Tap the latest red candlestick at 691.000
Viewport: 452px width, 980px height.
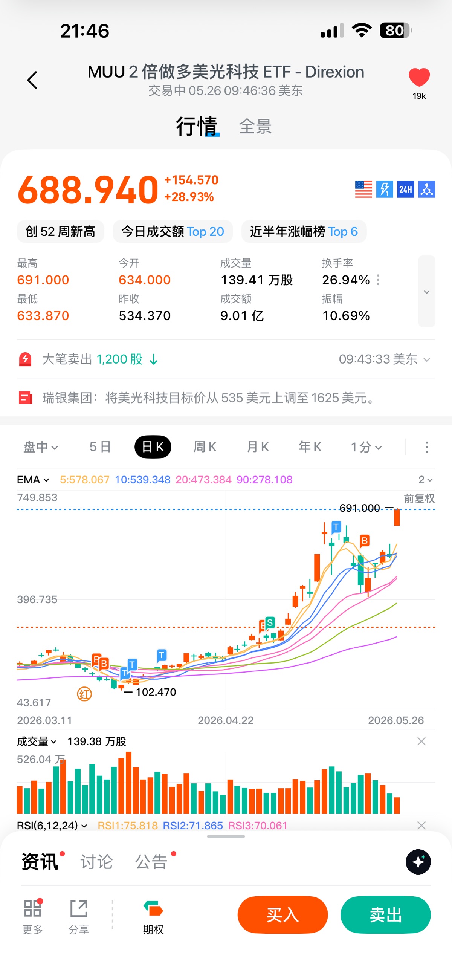(397, 517)
